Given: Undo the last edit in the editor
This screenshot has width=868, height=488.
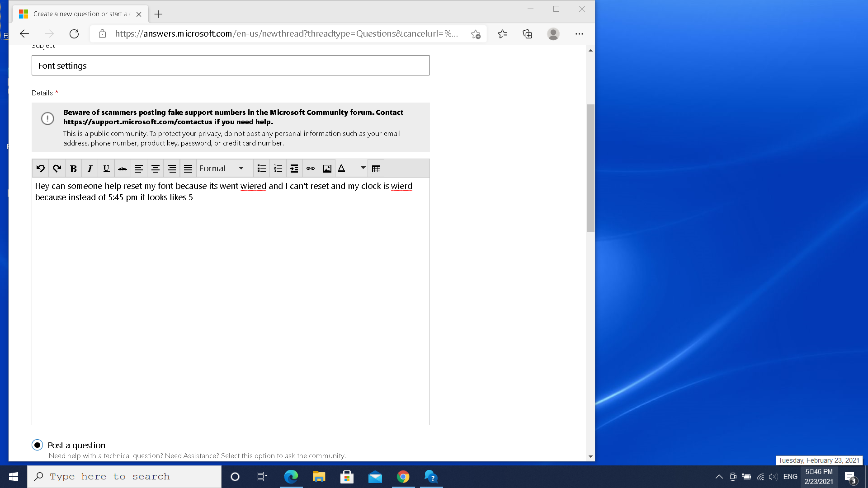Looking at the screenshot, I should click(x=40, y=169).
